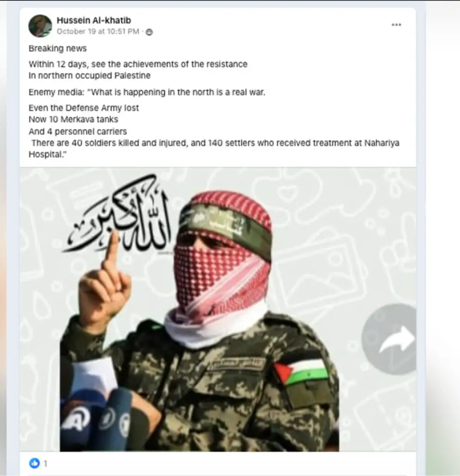Viewport: 460px width, 476px height.
Task: Click the "Now 10 Merkava tanks" line
Action: [73, 119]
